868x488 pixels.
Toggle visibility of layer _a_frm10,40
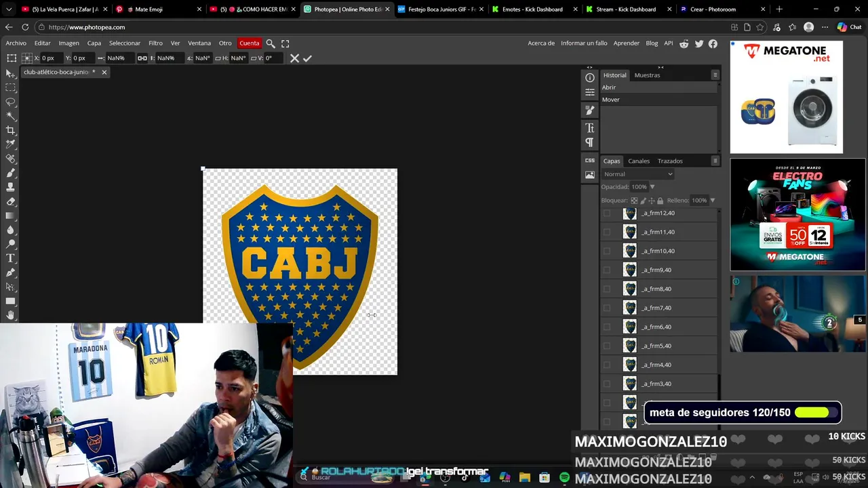[x=607, y=251]
